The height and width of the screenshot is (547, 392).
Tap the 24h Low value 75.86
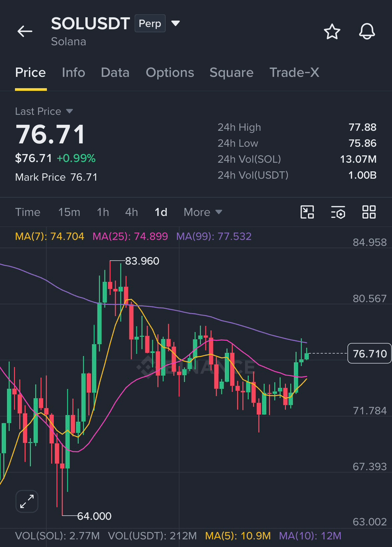362,143
